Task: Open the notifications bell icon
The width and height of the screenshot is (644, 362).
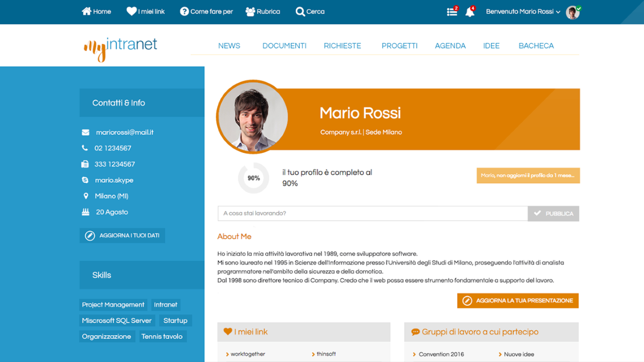Action: pyautogui.click(x=470, y=11)
